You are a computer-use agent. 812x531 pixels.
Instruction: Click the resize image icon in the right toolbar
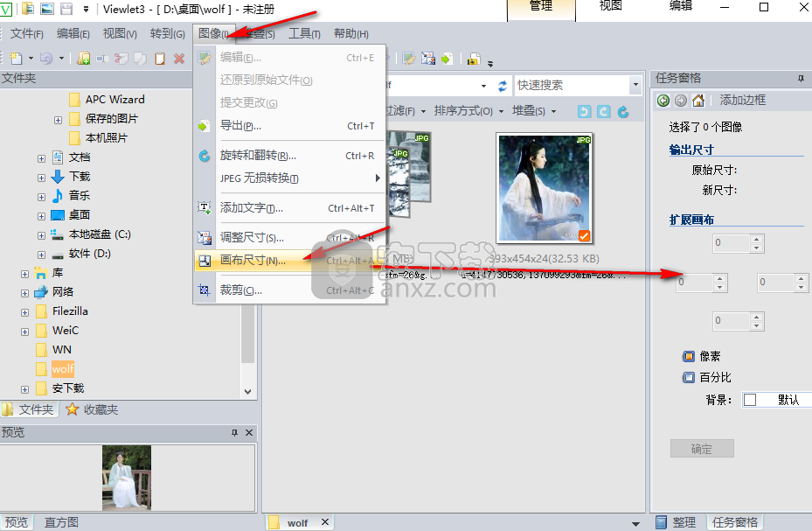click(428, 59)
